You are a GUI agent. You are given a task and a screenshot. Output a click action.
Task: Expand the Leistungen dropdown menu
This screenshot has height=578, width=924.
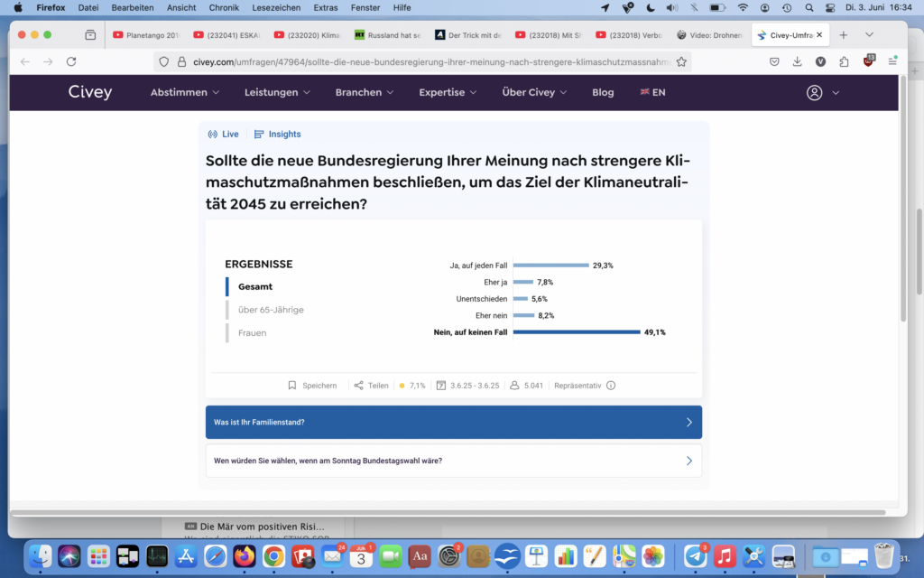(277, 93)
